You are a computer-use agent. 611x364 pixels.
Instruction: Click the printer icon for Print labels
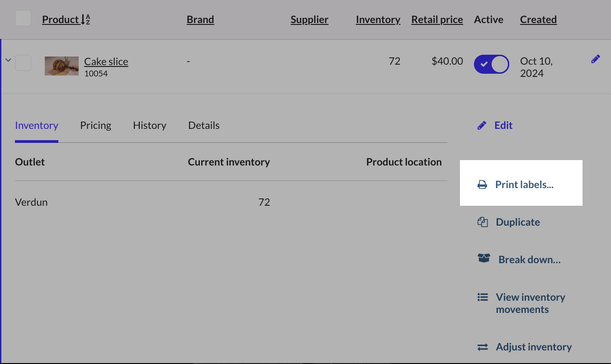coord(483,184)
